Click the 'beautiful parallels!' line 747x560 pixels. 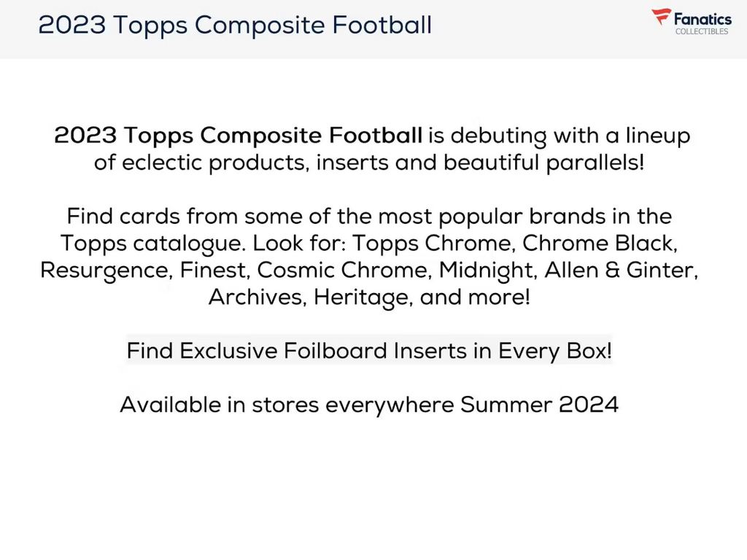click(543, 163)
